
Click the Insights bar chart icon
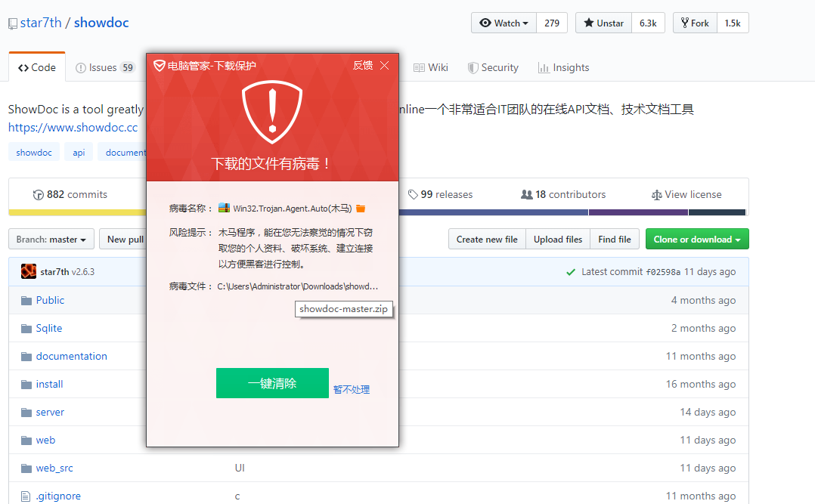pos(543,67)
